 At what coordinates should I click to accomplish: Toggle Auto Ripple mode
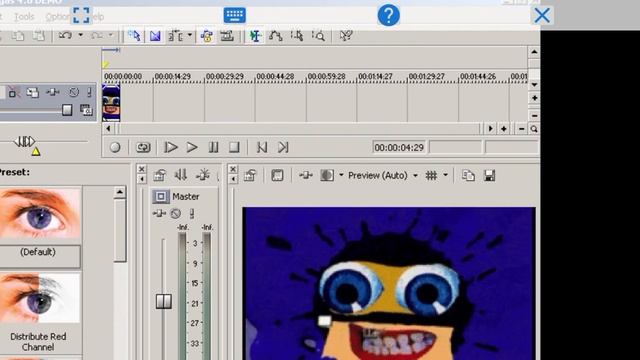pos(176,36)
